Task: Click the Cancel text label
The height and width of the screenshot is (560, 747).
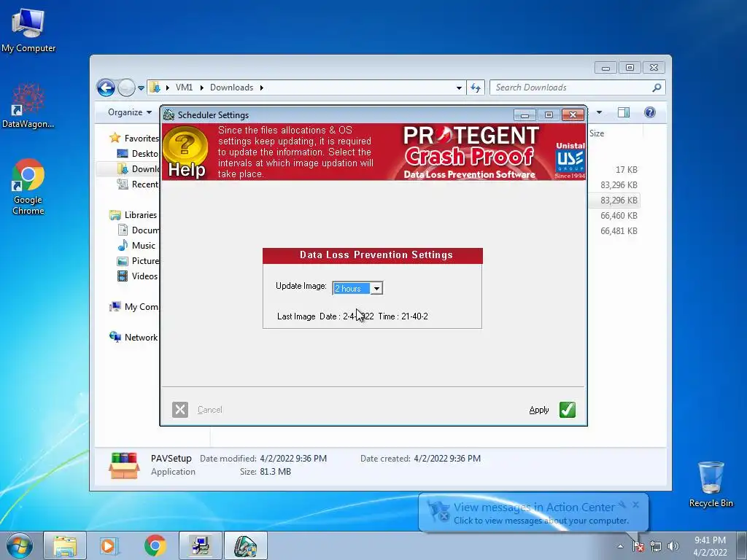Action: [x=209, y=410]
